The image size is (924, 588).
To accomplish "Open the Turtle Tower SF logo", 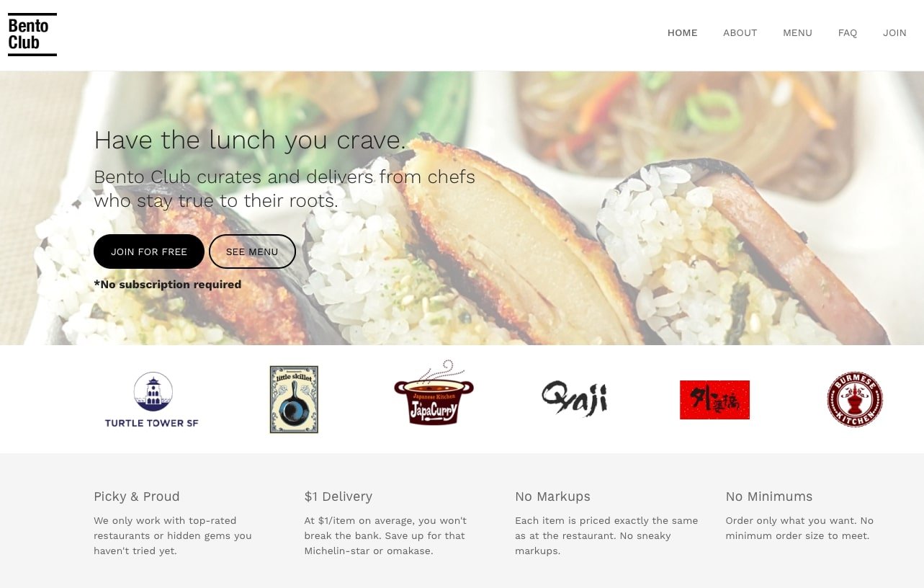I will pyautogui.click(x=152, y=400).
